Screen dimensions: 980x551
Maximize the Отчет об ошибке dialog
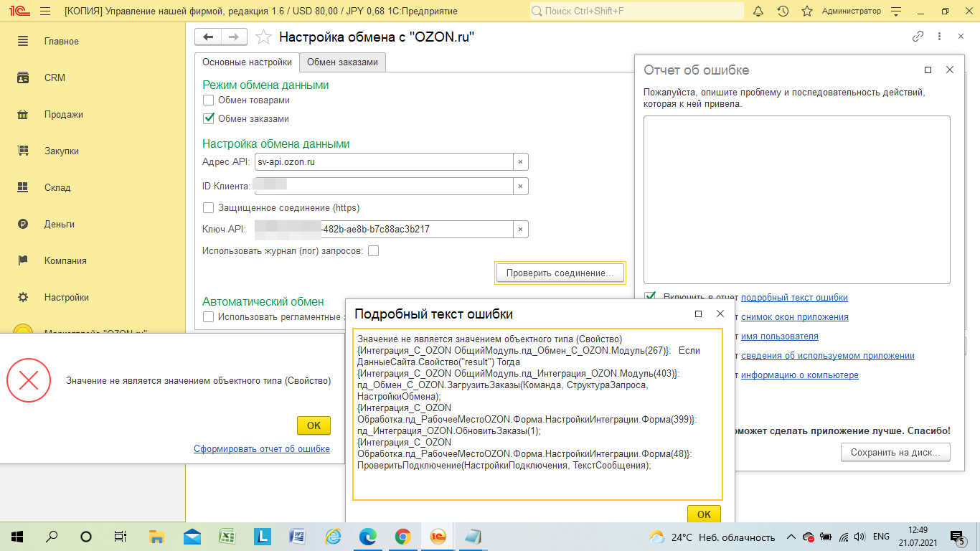tap(928, 70)
